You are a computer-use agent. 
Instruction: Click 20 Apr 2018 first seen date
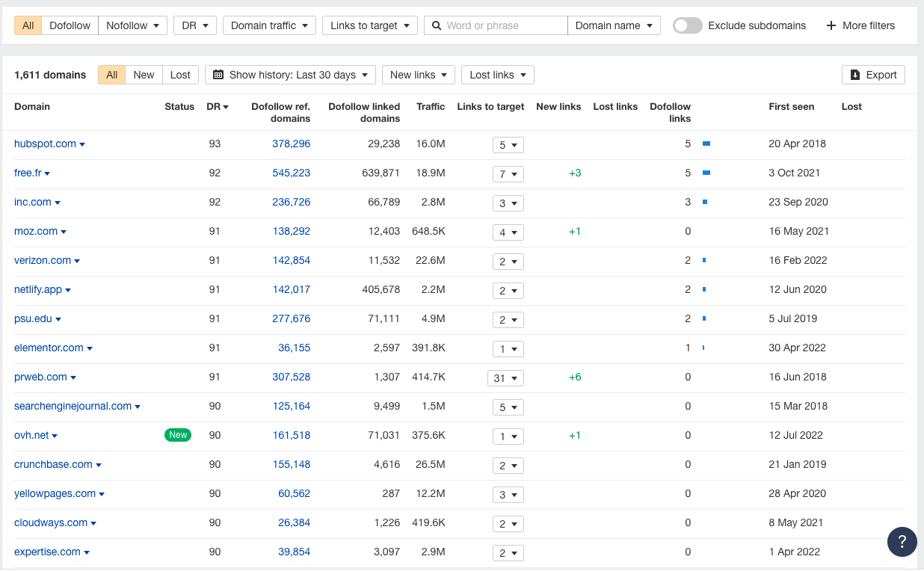pyautogui.click(x=797, y=143)
